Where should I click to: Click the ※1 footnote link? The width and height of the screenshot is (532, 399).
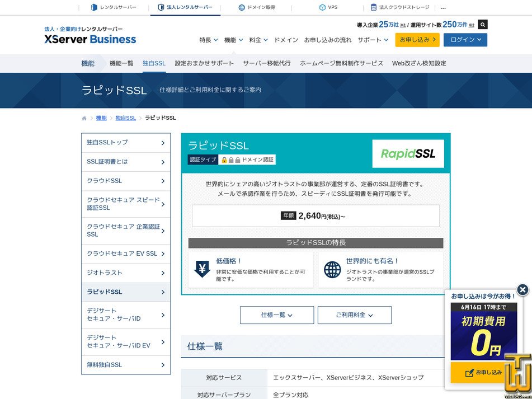tap(403, 25)
